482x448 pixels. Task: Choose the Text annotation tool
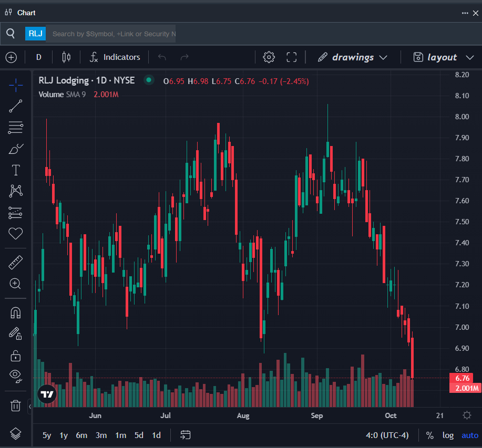[x=15, y=170]
